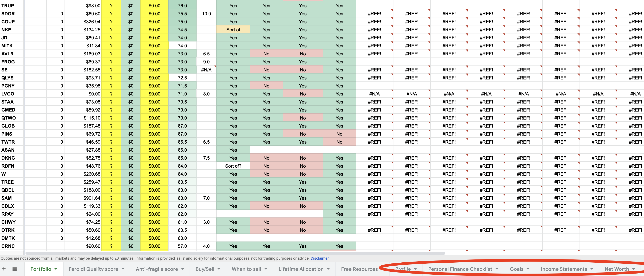
Task: Switch to Anti-fragile score tab
Action: 157,269
